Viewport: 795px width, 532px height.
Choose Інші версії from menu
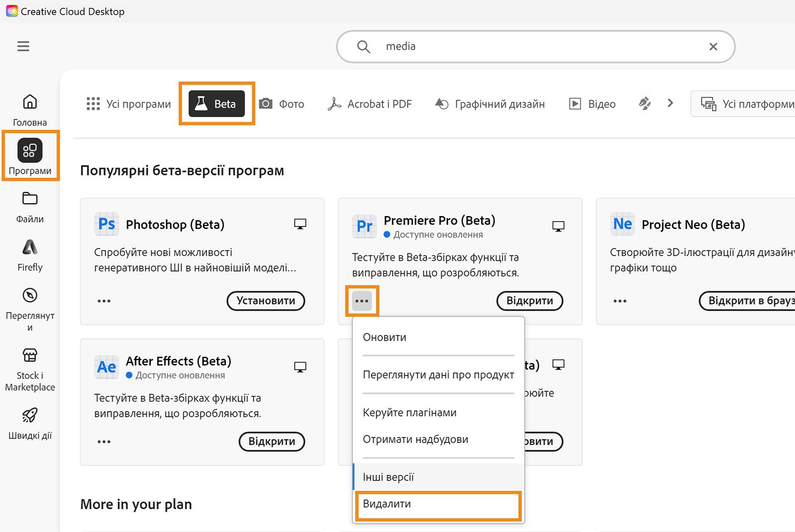(438, 477)
